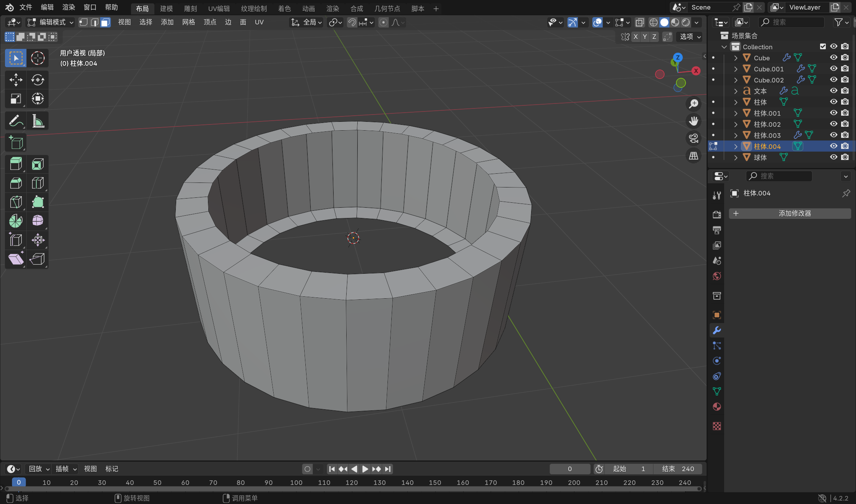Click the Measure ruler tool
This screenshot has width=856, height=504.
tap(37, 121)
